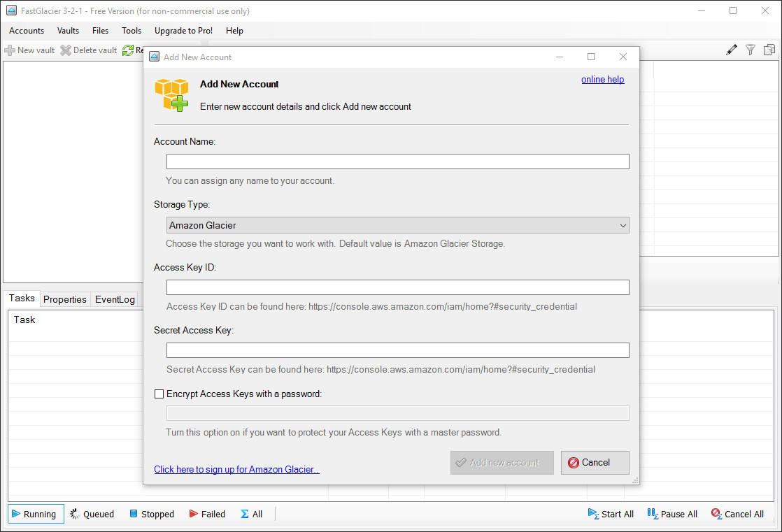
Task: Click the funnel filter icon
Action: tap(750, 50)
